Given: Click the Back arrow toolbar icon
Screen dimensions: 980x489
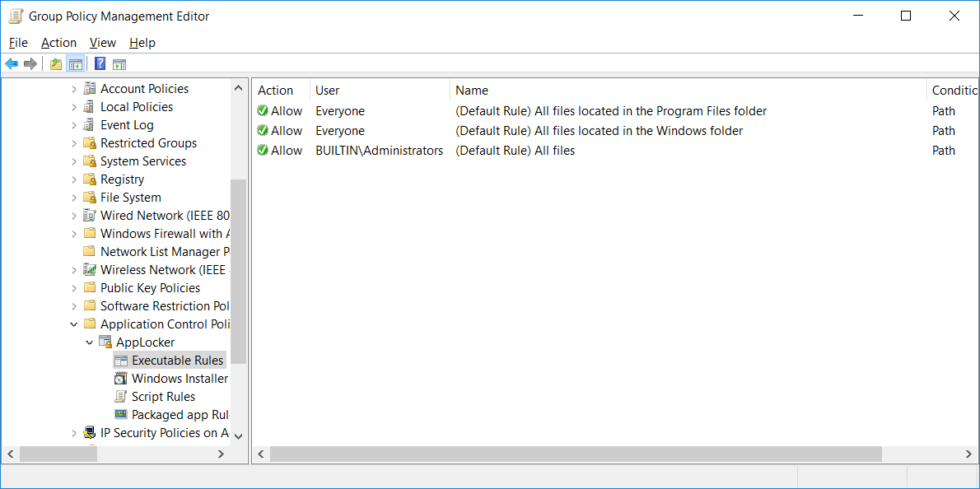Looking at the screenshot, I should pyautogui.click(x=12, y=63).
